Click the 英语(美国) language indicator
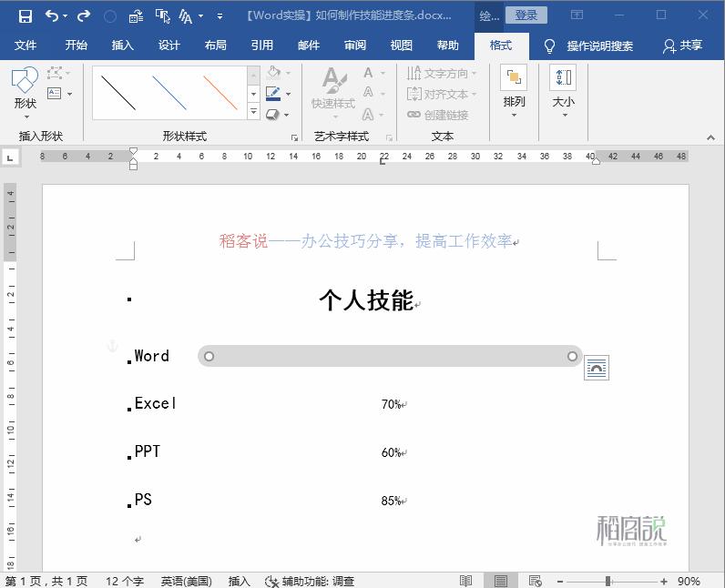The width and height of the screenshot is (725, 588). click(187, 581)
